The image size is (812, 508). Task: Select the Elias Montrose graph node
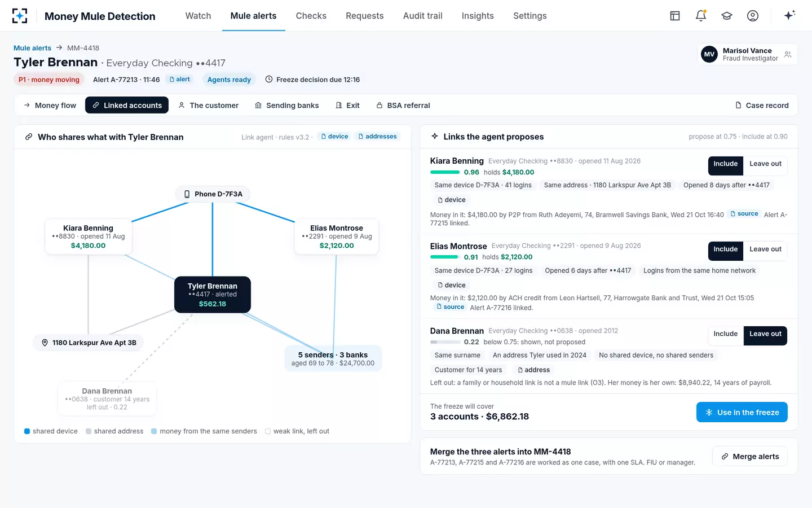(337, 237)
